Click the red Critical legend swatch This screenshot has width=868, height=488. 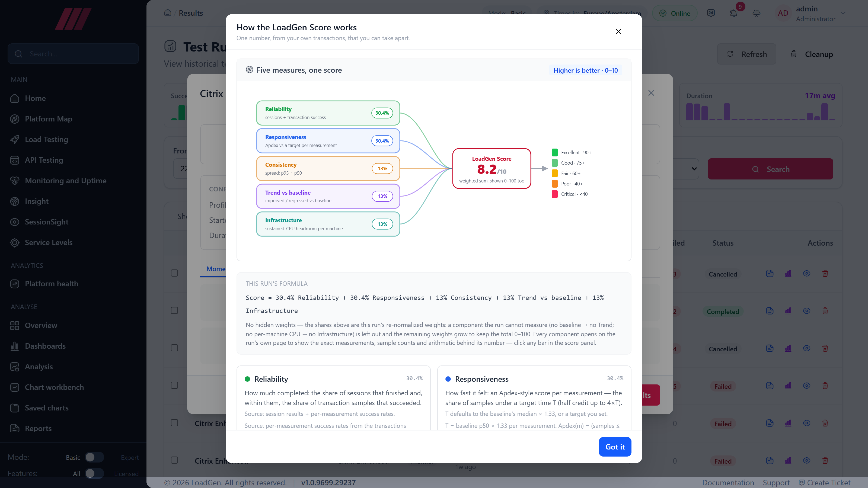[x=555, y=194]
